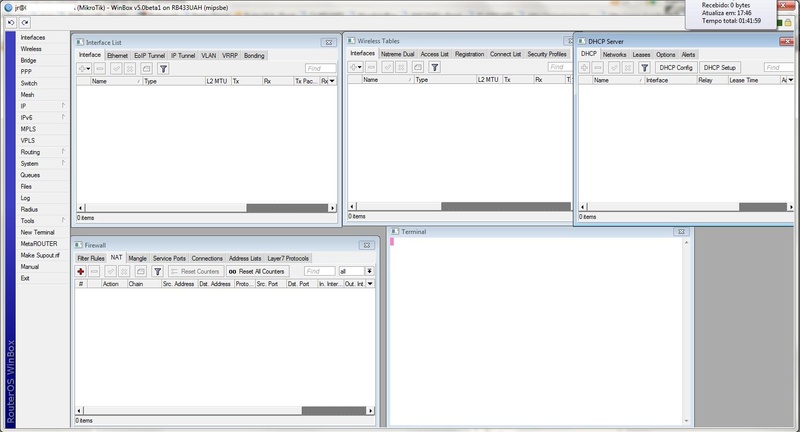Add new item in Wireless Tables
Screen dimensions: 800x432
[356, 67]
